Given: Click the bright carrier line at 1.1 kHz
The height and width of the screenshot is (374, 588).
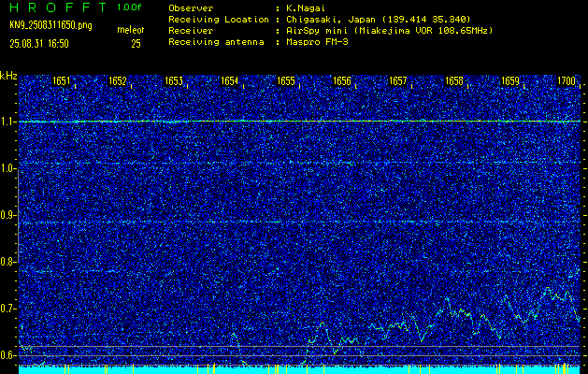Looking at the screenshot, I should [300, 122].
